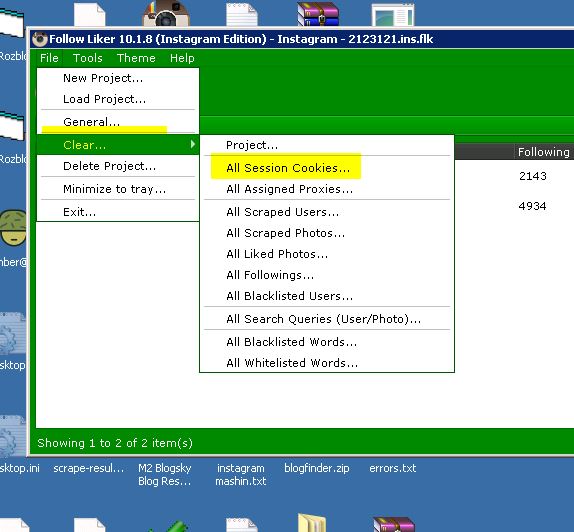
Task: Select Minimize to tray... option
Action: tap(118, 189)
